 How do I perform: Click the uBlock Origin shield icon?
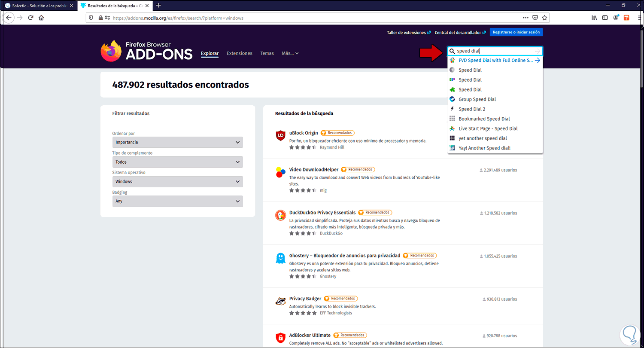coord(280,136)
